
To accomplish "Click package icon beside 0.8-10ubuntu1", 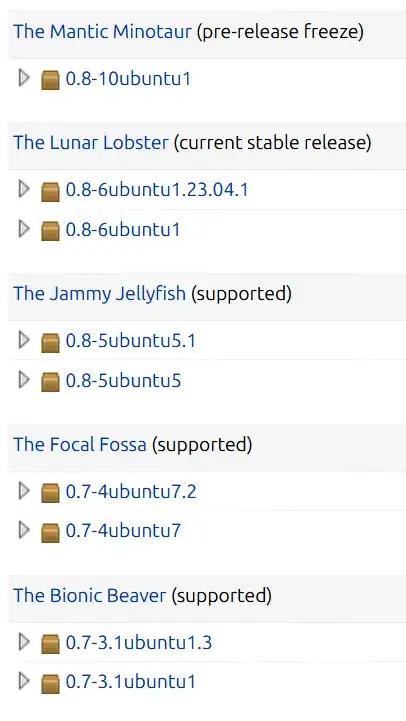I will point(50,80).
